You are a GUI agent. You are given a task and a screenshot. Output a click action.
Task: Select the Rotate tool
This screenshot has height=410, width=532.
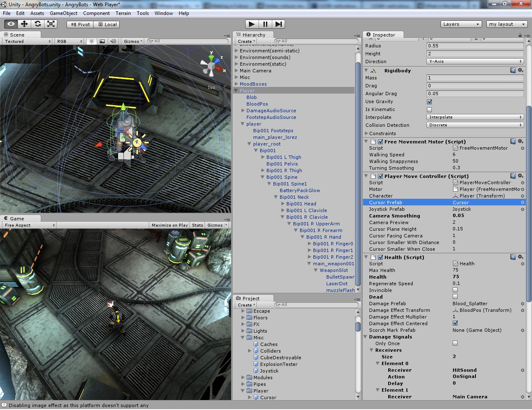tap(38, 24)
